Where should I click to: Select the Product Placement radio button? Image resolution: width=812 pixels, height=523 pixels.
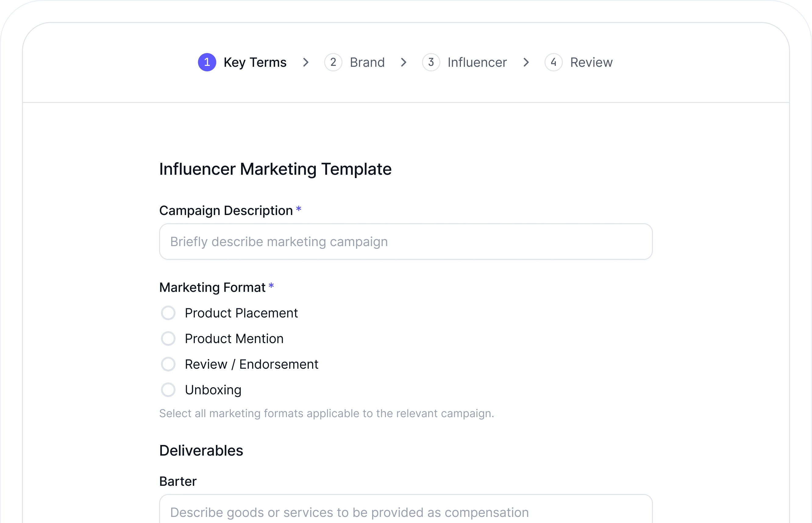point(168,313)
